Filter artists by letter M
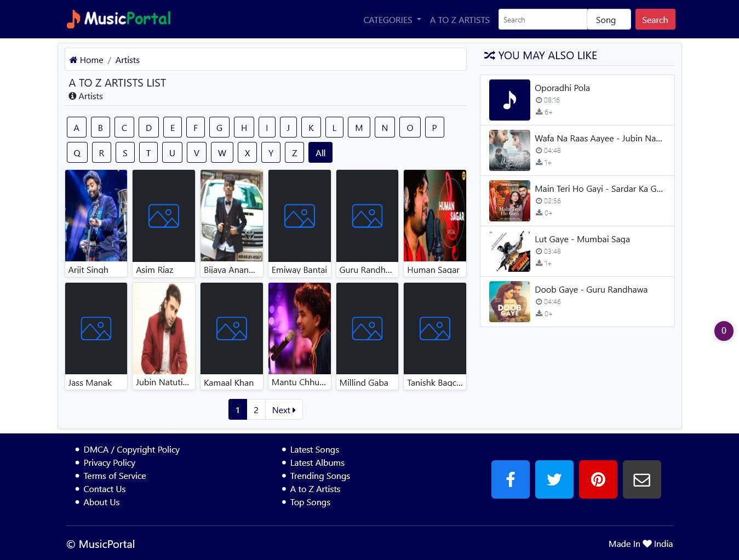 pyautogui.click(x=359, y=128)
